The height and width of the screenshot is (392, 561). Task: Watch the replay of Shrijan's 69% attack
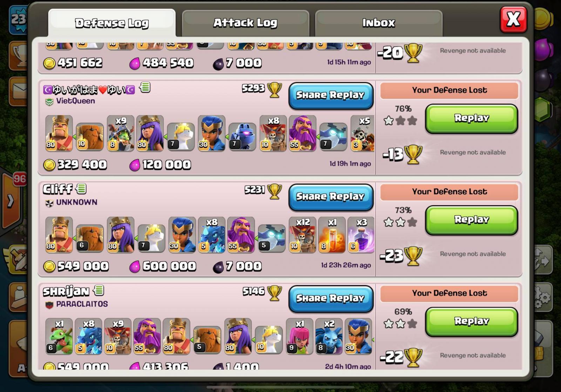click(472, 321)
